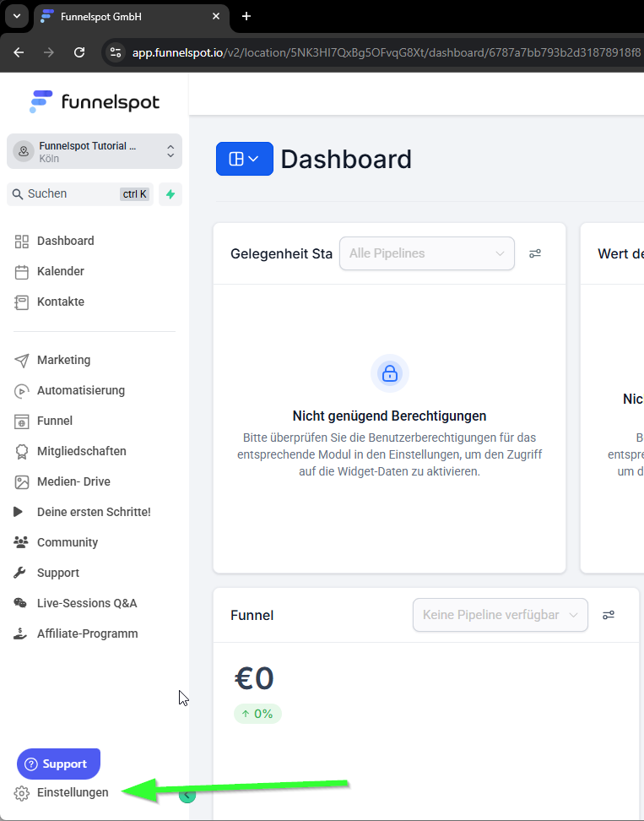Viewport: 644px width, 821px height.
Task: Click the Medien- Drive image icon
Action: click(x=21, y=481)
